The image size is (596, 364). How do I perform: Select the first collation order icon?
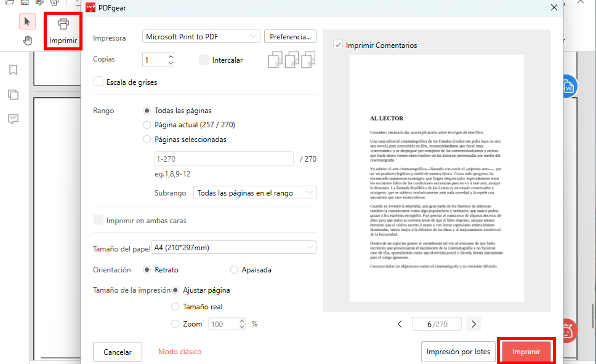[275, 59]
